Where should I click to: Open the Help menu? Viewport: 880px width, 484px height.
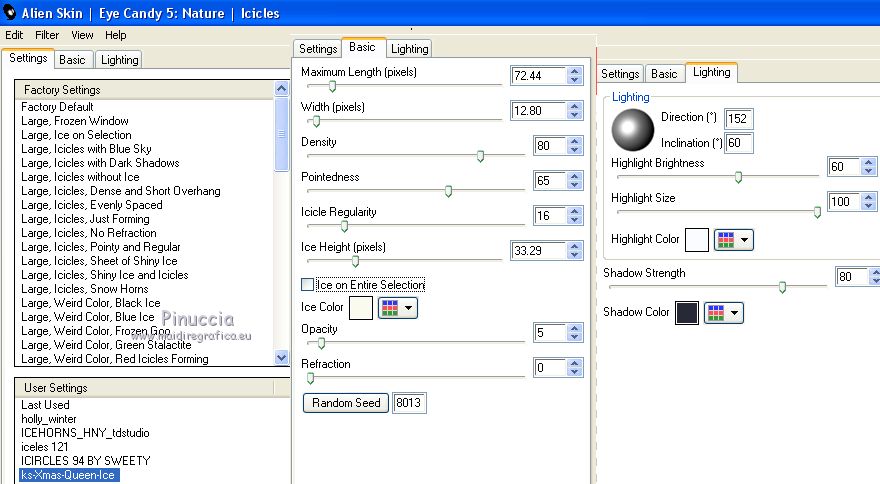[x=116, y=35]
